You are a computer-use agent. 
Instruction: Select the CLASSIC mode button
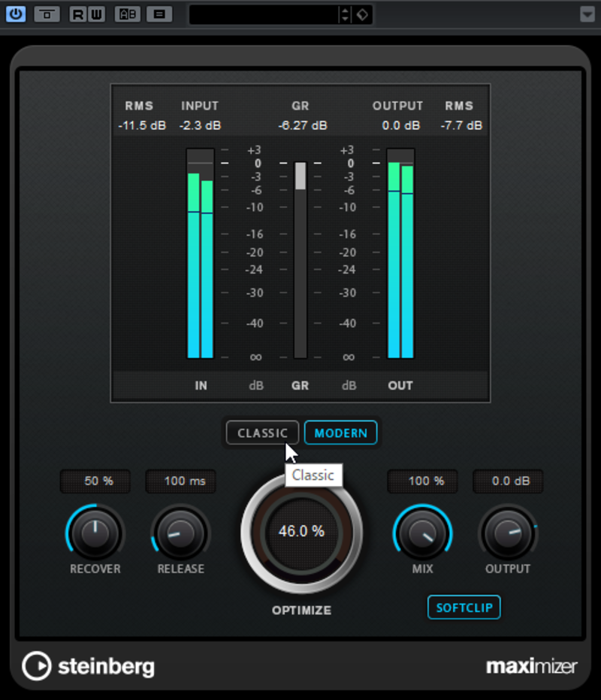click(x=262, y=433)
